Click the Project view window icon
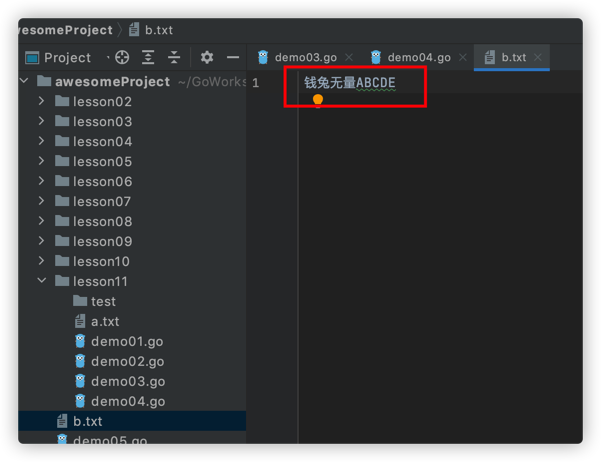The width and height of the screenshot is (601, 462). 32,58
